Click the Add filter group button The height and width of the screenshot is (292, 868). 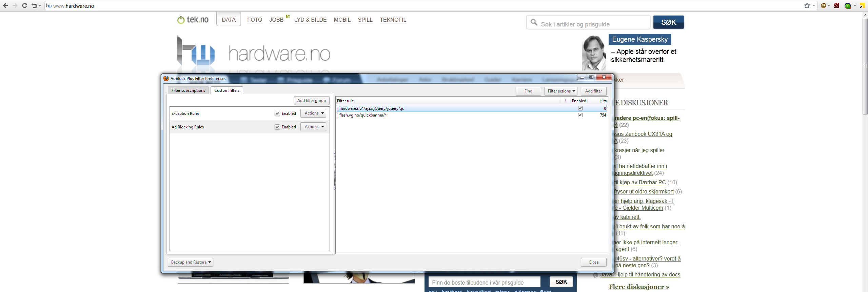pos(311,101)
